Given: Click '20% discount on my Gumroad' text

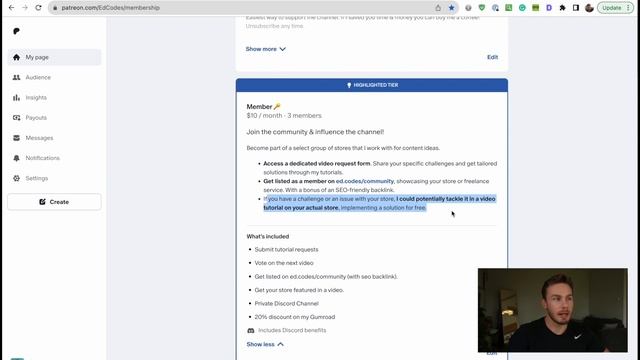Looking at the screenshot, I should tap(295, 317).
